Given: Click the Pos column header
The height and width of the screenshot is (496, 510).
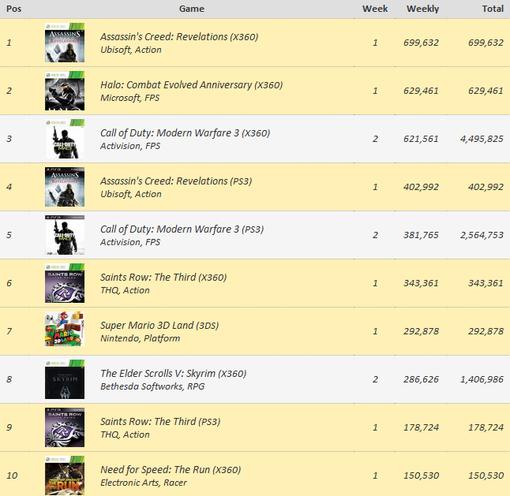Looking at the screenshot, I should click(14, 9).
